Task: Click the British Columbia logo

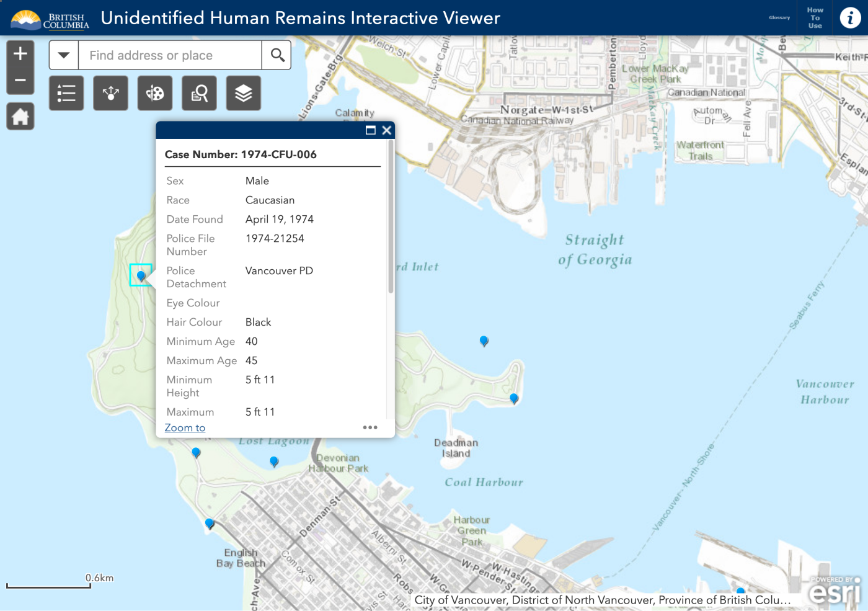Action: pyautogui.click(x=50, y=18)
